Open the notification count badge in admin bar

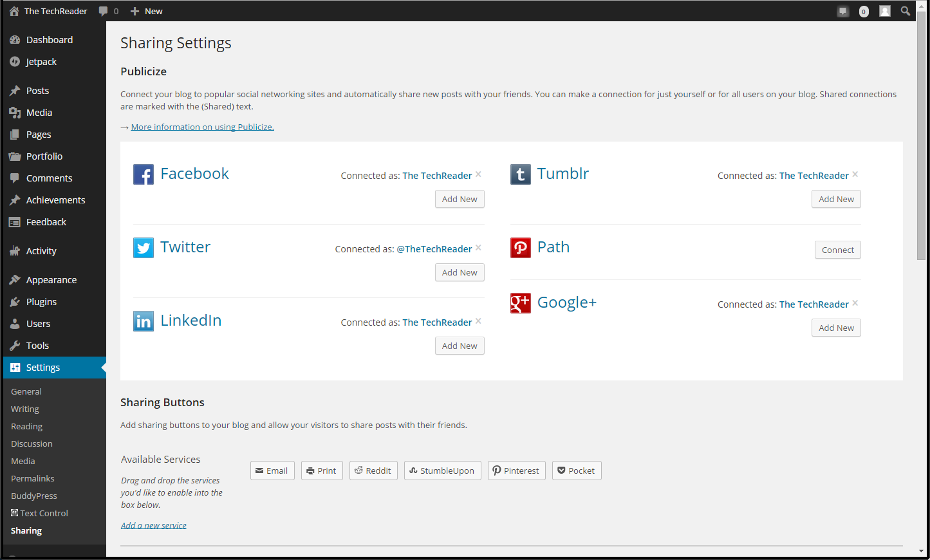coord(864,11)
